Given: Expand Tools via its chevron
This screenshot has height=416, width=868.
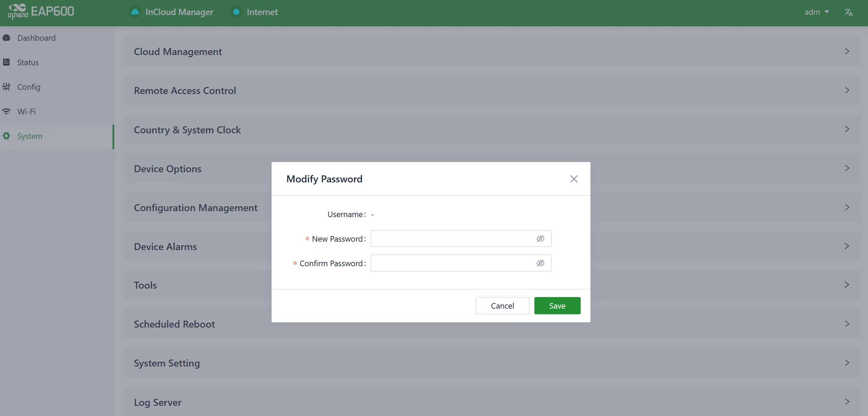Looking at the screenshot, I should tap(847, 284).
